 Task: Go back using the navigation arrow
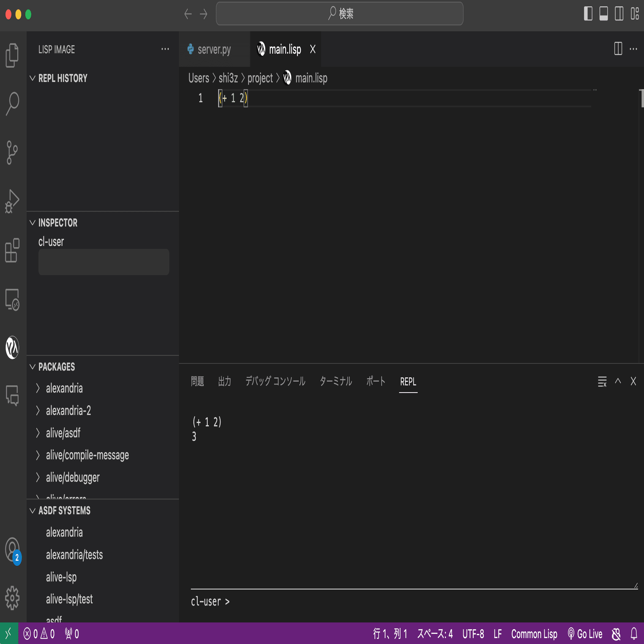coord(188,14)
